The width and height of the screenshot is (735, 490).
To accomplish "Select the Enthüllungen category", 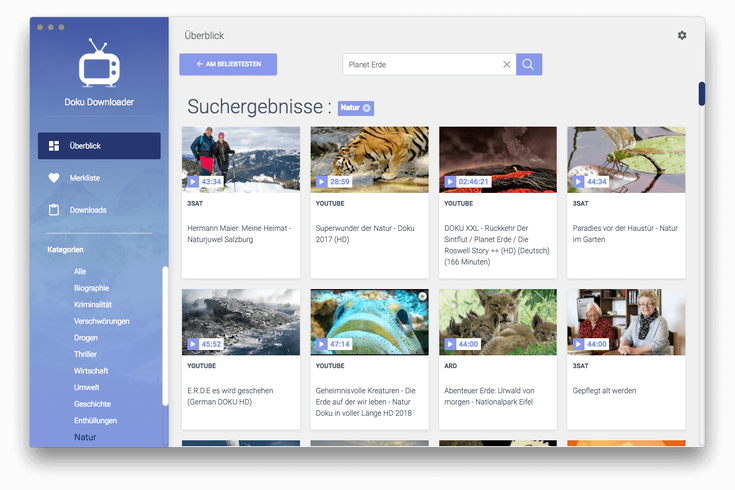I will 96,421.
